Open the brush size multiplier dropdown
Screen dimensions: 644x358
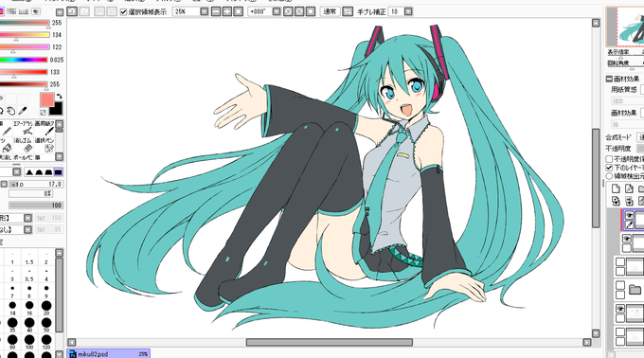4,185
